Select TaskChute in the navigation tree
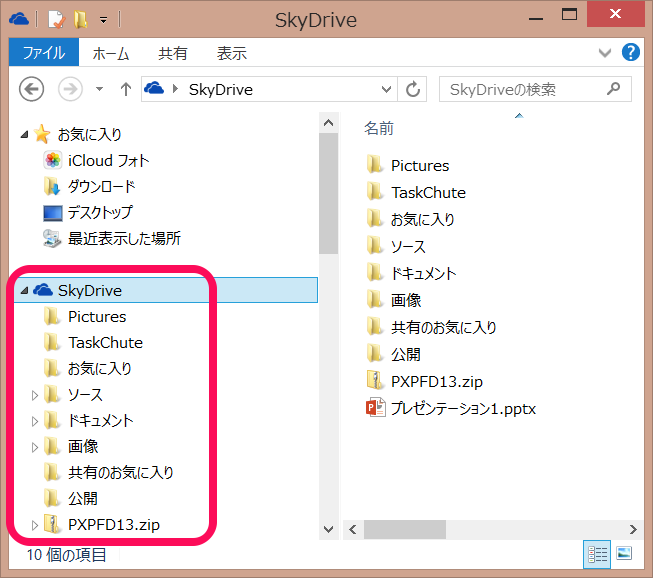 [x=105, y=343]
